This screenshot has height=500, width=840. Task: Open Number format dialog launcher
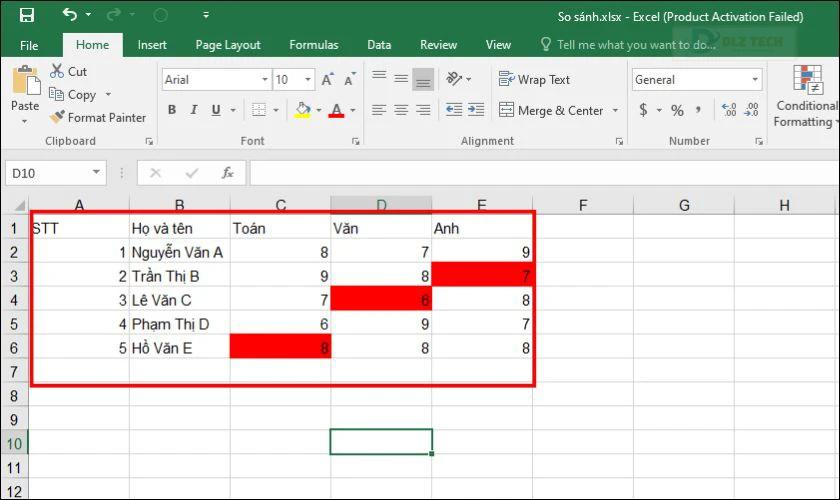tap(759, 141)
